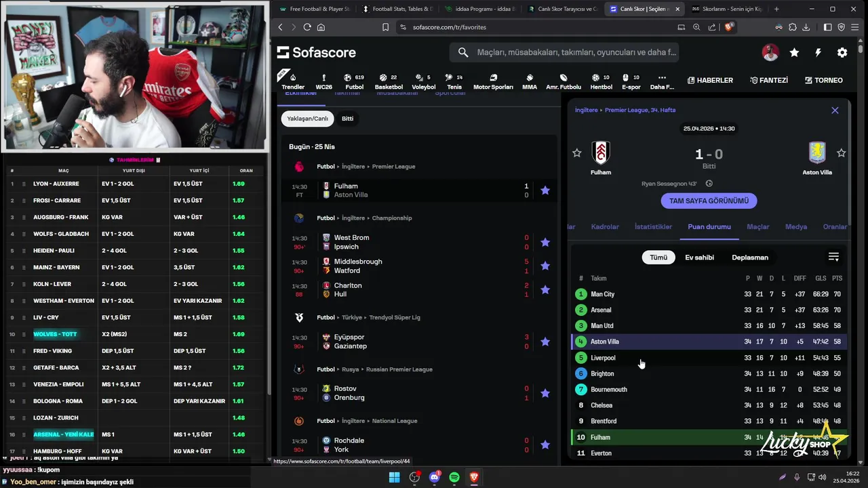Click the Sofascore logo

tap(316, 52)
